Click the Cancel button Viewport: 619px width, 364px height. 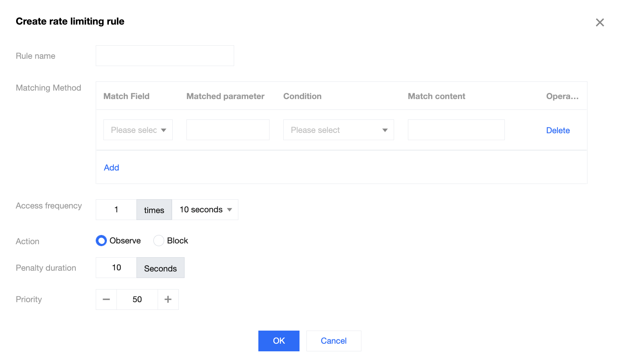click(x=334, y=341)
